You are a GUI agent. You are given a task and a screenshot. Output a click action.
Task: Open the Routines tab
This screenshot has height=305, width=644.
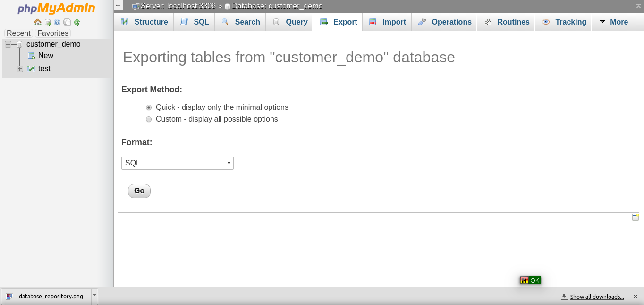[x=507, y=22]
